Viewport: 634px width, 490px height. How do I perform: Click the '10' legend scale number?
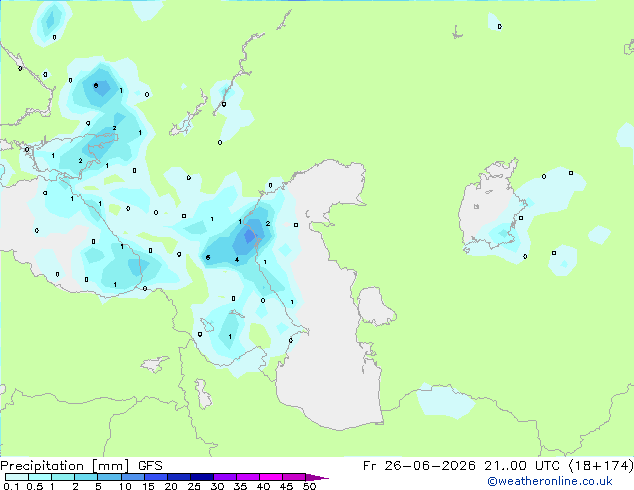125,486
